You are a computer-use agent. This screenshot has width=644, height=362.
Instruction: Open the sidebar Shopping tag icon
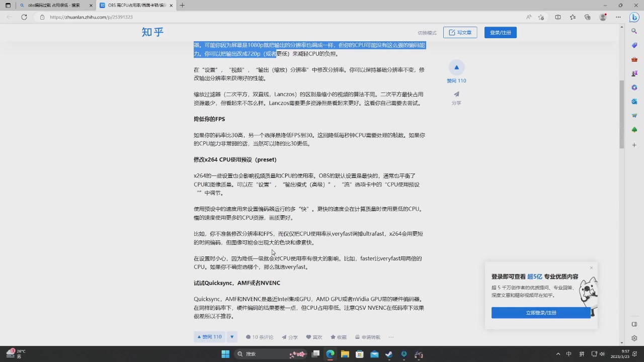tap(634, 45)
